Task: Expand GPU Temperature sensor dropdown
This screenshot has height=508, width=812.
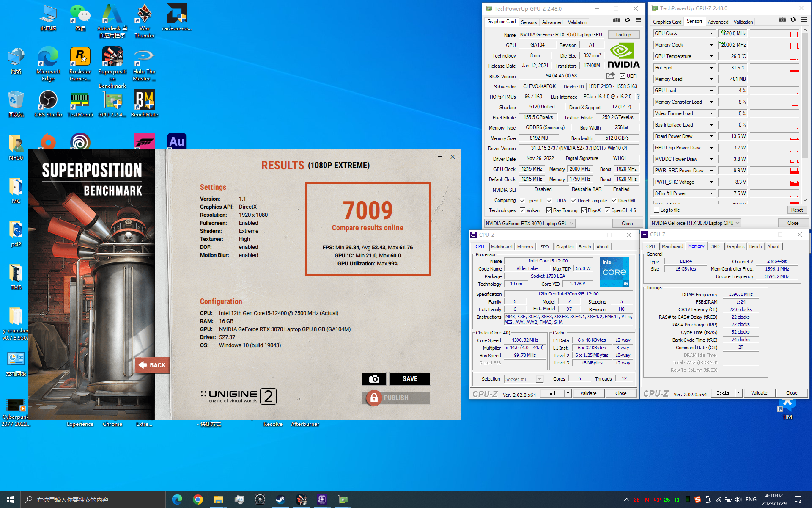Action: tap(711, 56)
